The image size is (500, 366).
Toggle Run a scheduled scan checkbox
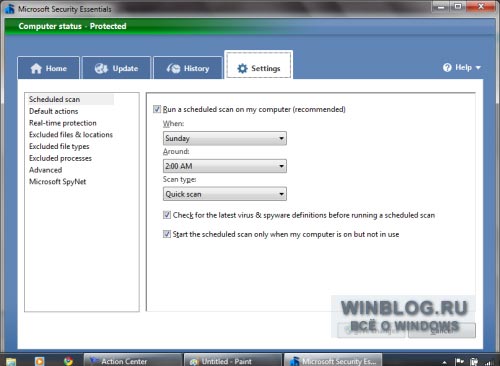tap(157, 109)
